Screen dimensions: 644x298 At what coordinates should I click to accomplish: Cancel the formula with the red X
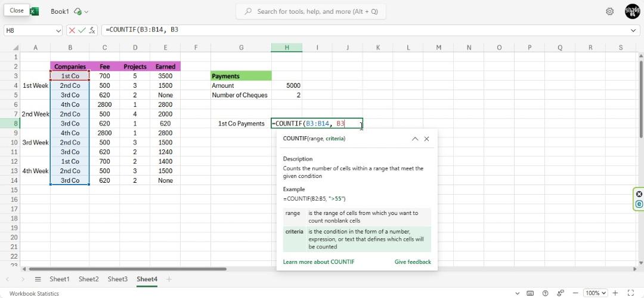click(x=72, y=30)
